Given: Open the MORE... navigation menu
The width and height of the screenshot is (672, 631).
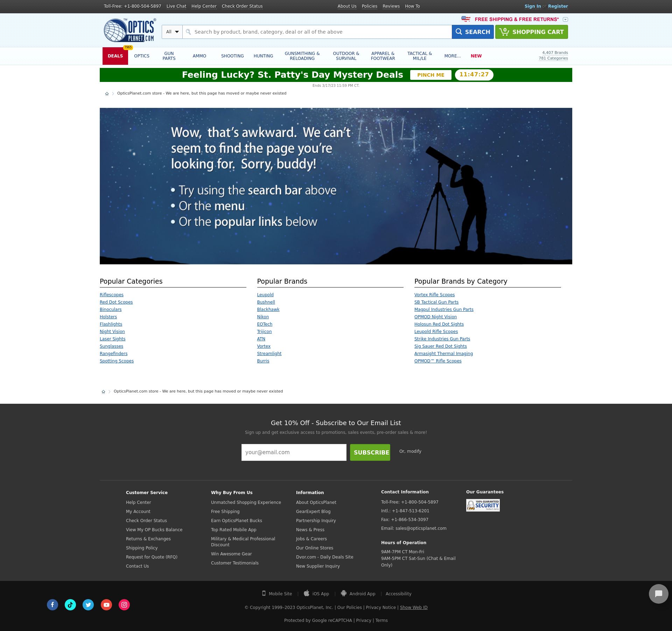Looking at the screenshot, I should click(x=453, y=56).
